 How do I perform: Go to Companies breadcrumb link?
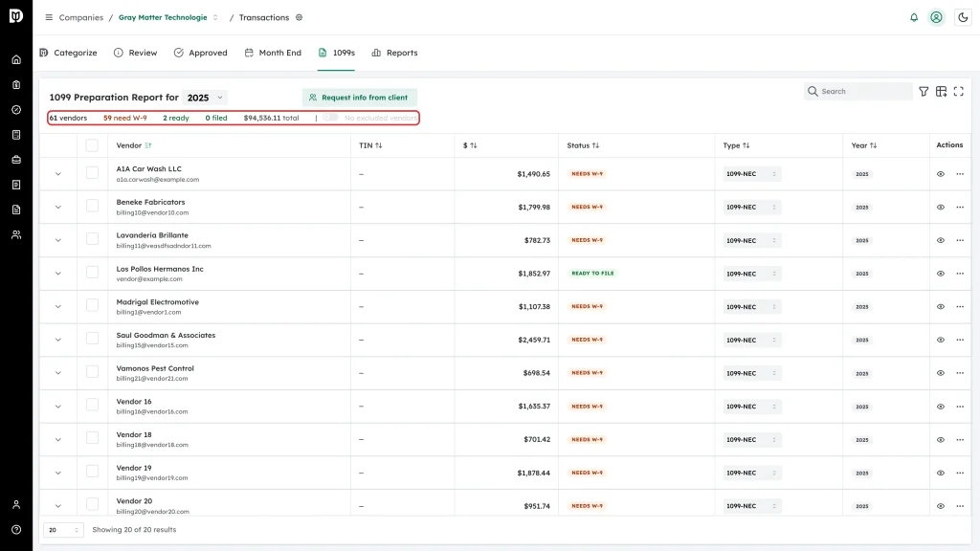point(81,17)
